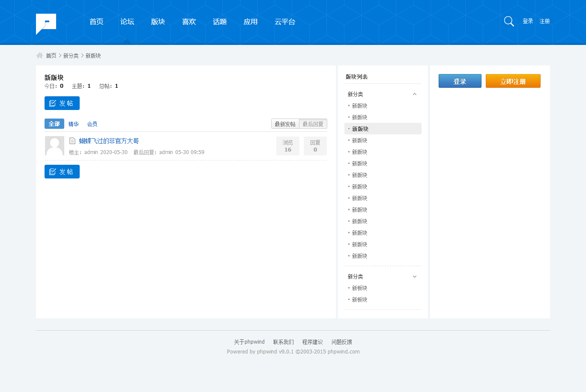Image resolution: width=586 pixels, height=392 pixels.
Task: Collapse the first 新分类 group via up chevron
Action: click(415, 94)
